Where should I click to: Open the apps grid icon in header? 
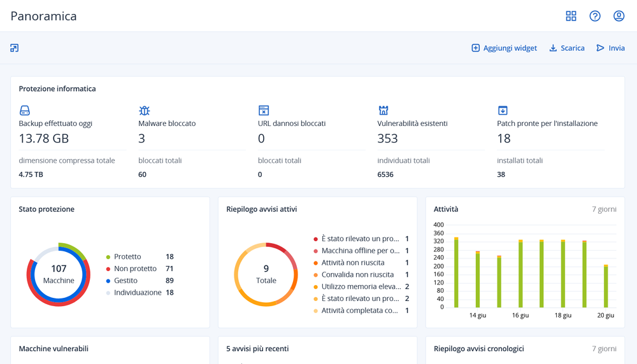[571, 16]
